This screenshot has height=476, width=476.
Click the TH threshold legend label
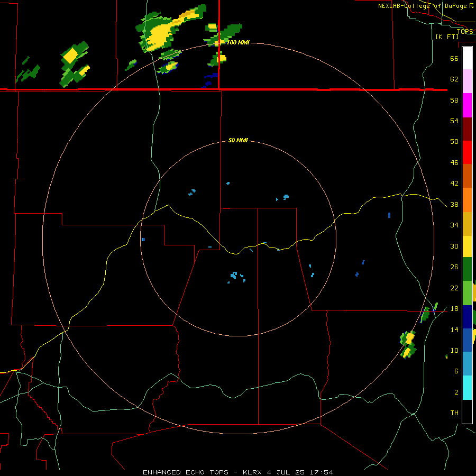[454, 413]
